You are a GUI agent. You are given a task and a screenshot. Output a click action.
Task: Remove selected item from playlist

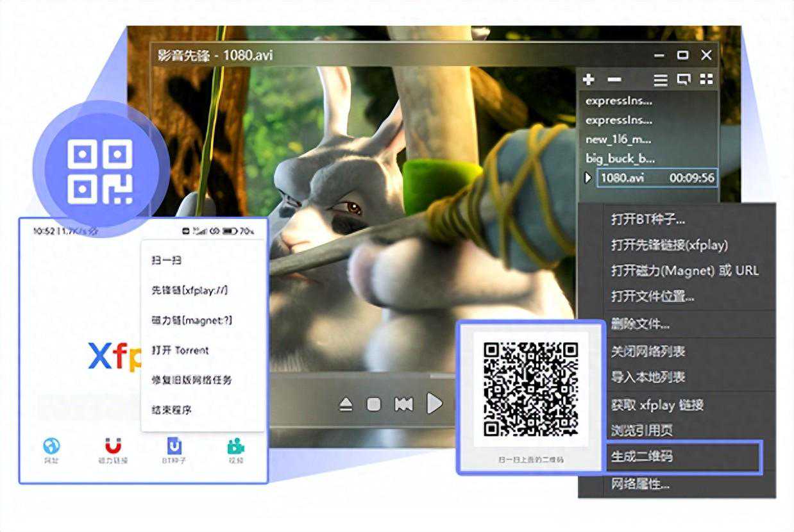click(x=614, y=79)
